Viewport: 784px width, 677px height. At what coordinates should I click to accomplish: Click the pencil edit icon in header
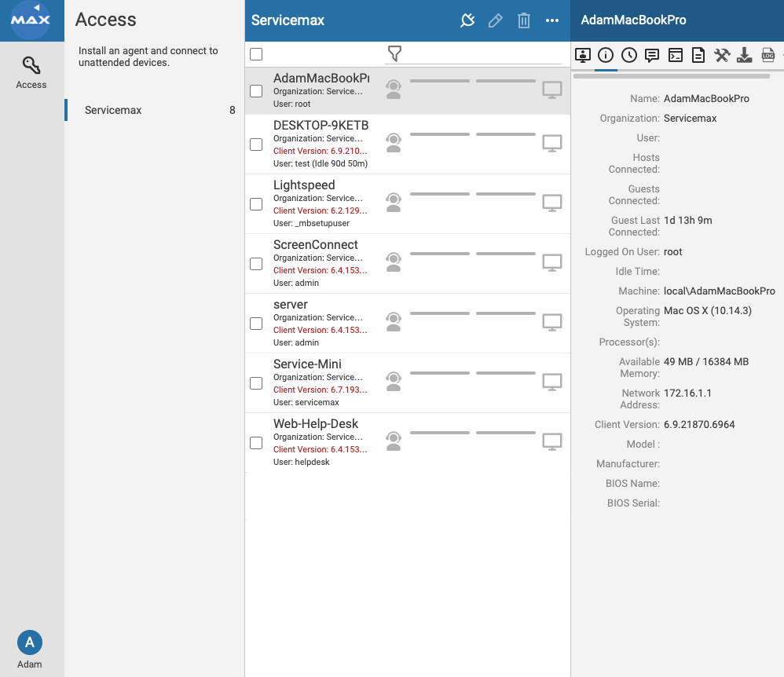(496, 20)
